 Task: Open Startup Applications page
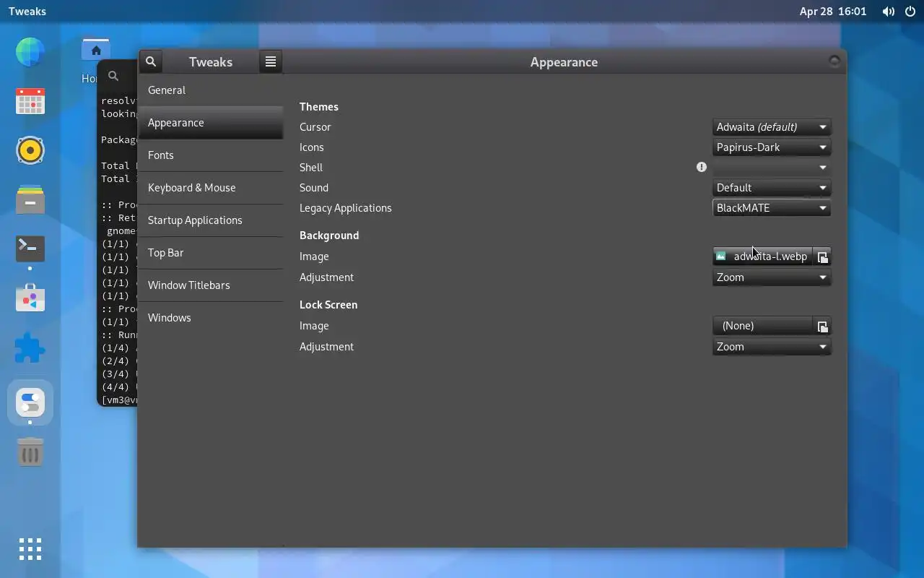click(x=211, y=220)
